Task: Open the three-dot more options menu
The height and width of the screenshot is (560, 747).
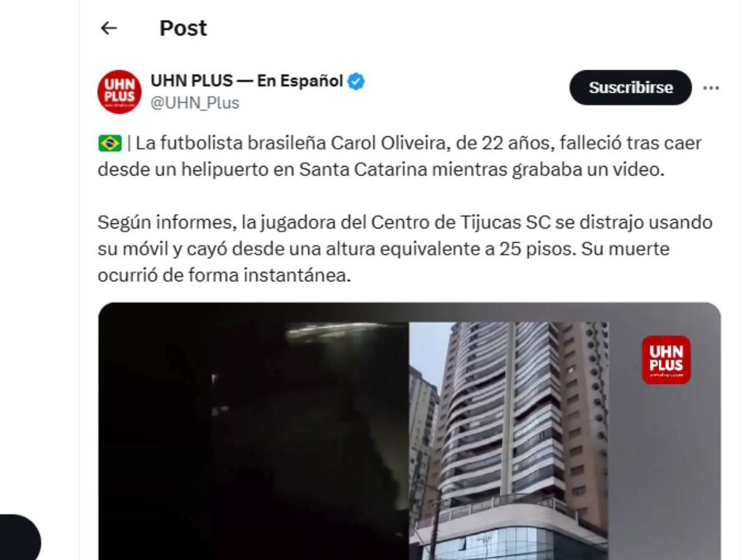Action: pyautogui.click(x=711, y=88)
